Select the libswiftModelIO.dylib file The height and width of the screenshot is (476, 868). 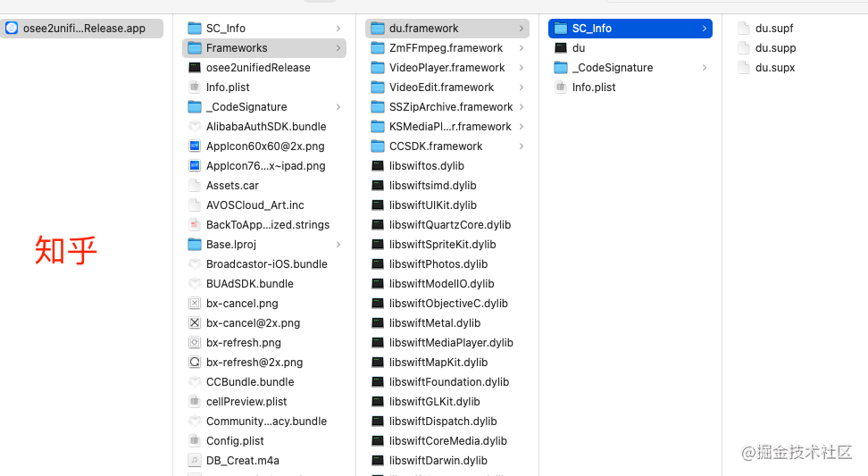(x=447, y=283)
